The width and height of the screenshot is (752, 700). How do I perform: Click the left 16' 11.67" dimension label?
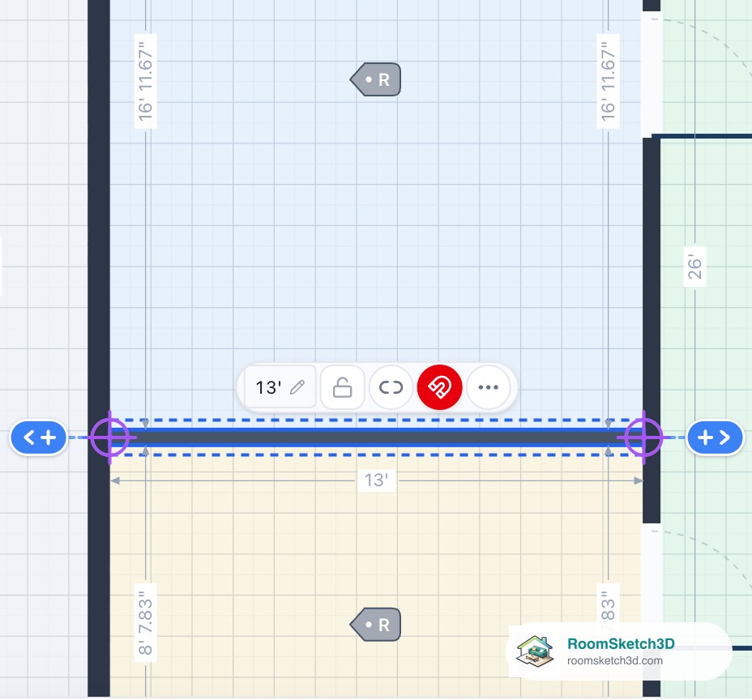pyautogui.click(x=145, y=81)
